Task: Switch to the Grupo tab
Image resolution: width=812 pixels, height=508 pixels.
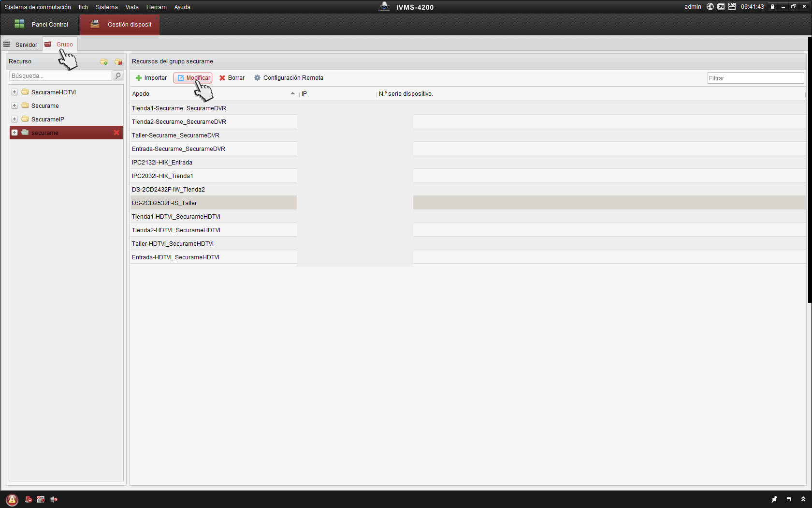Action: click(59, 44)
